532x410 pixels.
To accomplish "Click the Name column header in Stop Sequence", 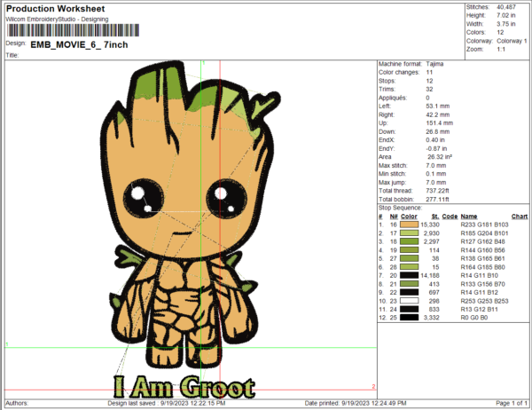I will click(468, 217).
